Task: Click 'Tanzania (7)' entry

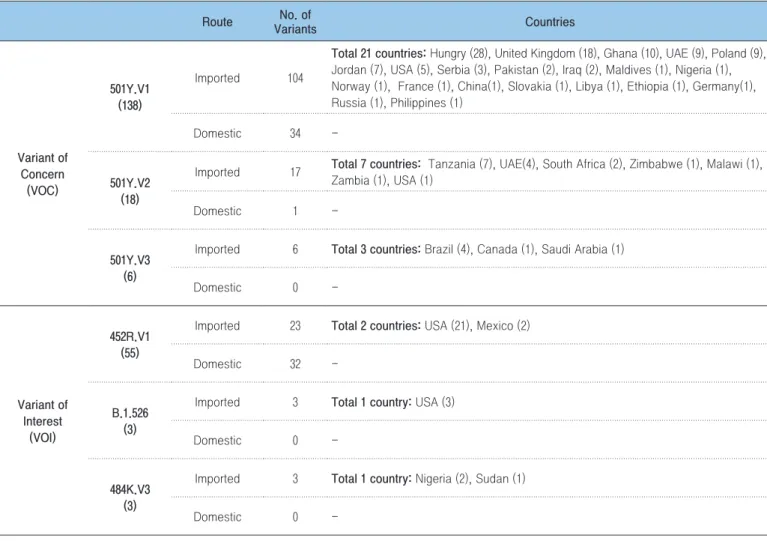Action: click(x=460, y=164)
